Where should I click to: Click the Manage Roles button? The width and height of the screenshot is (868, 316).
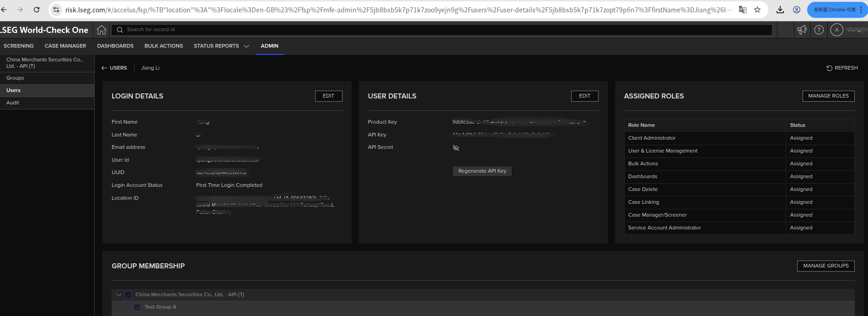[828, 96]
